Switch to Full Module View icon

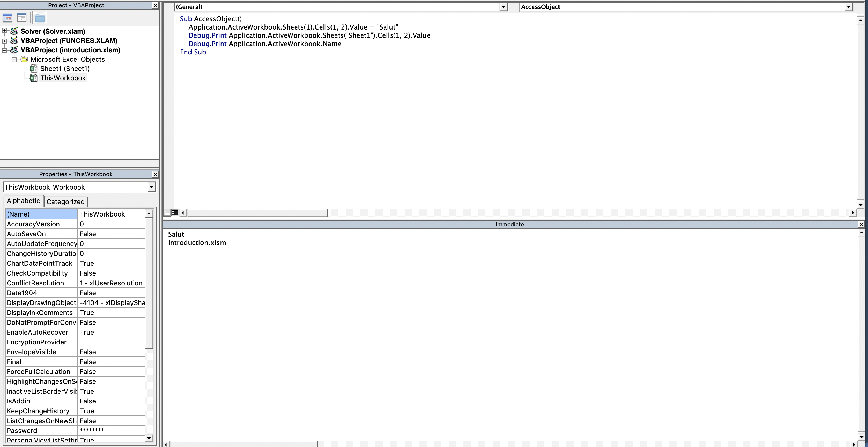click(x=175, y=212)
